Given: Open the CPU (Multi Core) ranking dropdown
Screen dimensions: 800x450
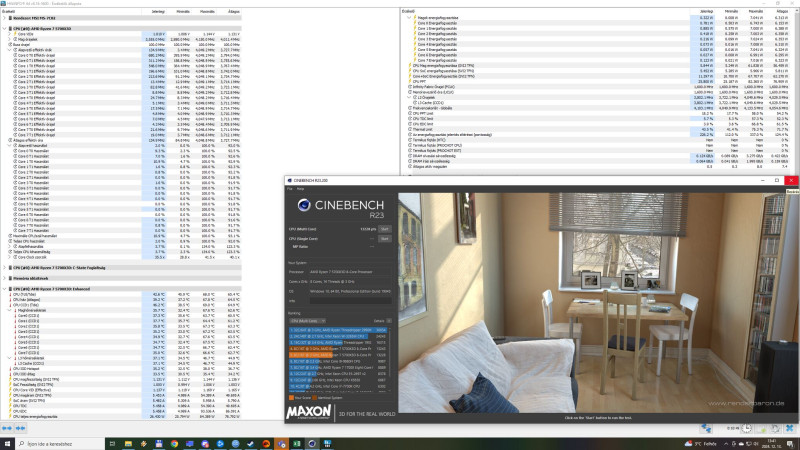Looking at the screenshot, I should [x=307, y=321].
